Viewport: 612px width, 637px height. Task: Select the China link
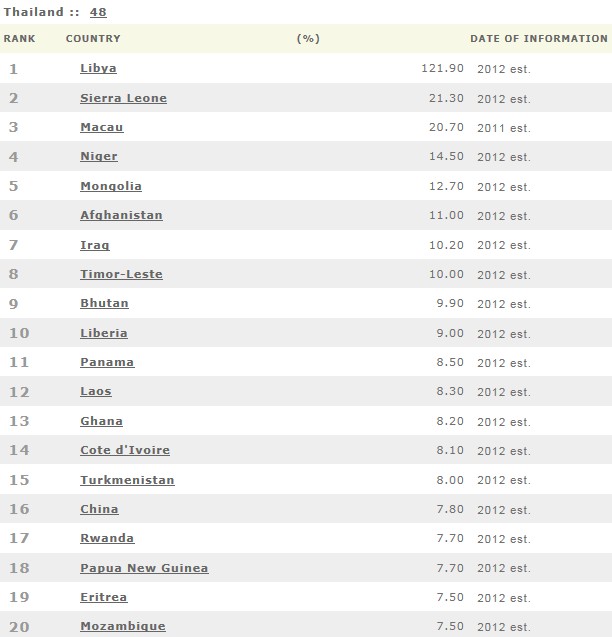pos(99,509)
